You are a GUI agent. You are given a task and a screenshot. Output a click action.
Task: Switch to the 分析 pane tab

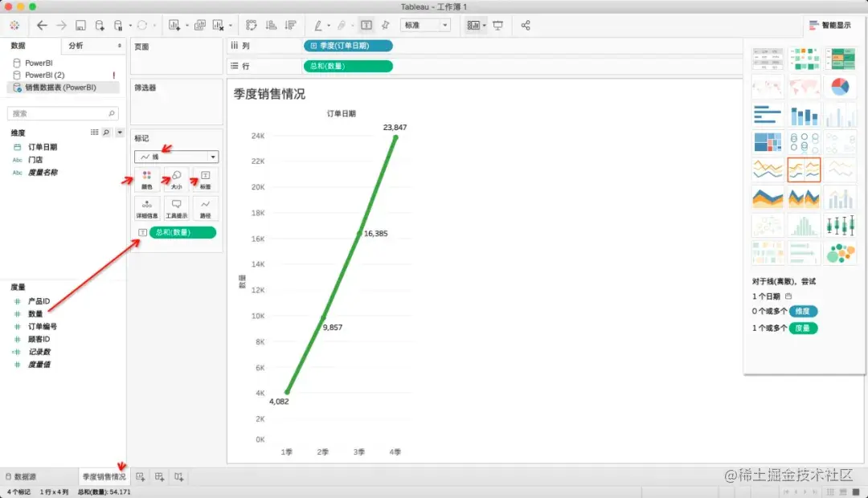tap(76, 46)
